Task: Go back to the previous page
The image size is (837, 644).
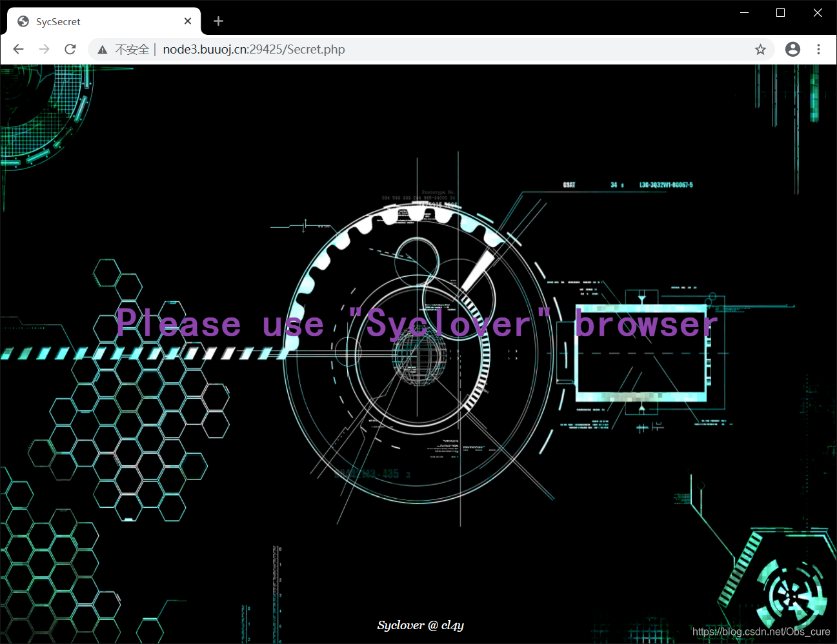Action: point(19,49)
